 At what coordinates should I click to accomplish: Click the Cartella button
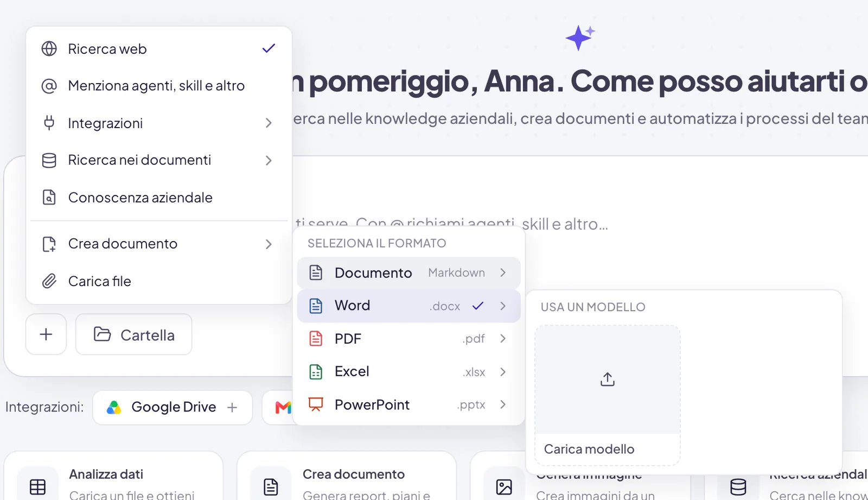tap(134, 334)
